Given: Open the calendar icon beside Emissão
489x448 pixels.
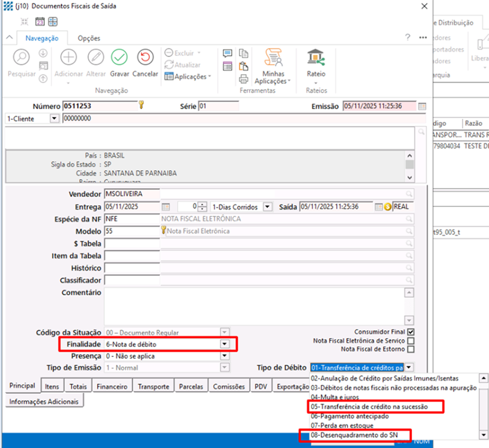Looking at the screenshot, I should coord(422,106).
